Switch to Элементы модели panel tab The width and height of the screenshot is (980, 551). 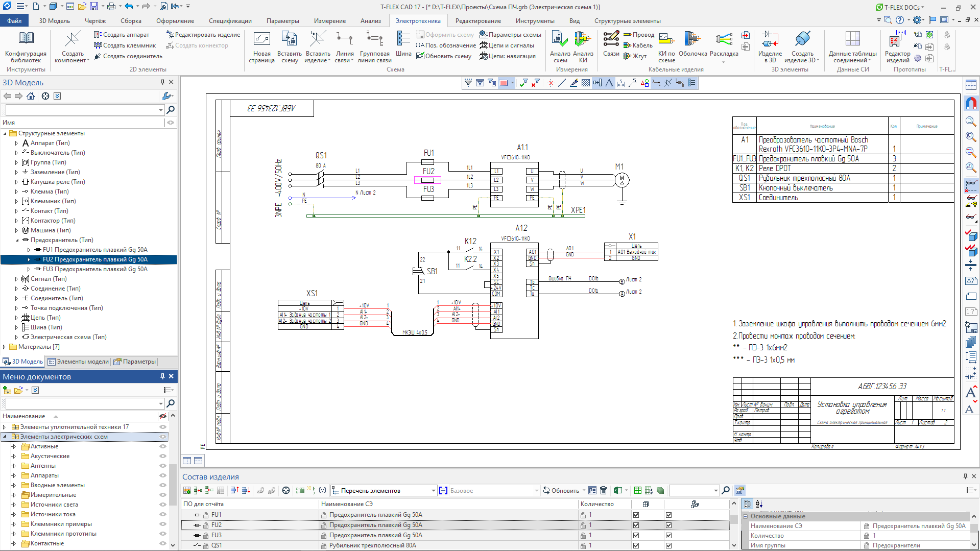(x=79, y=362)
